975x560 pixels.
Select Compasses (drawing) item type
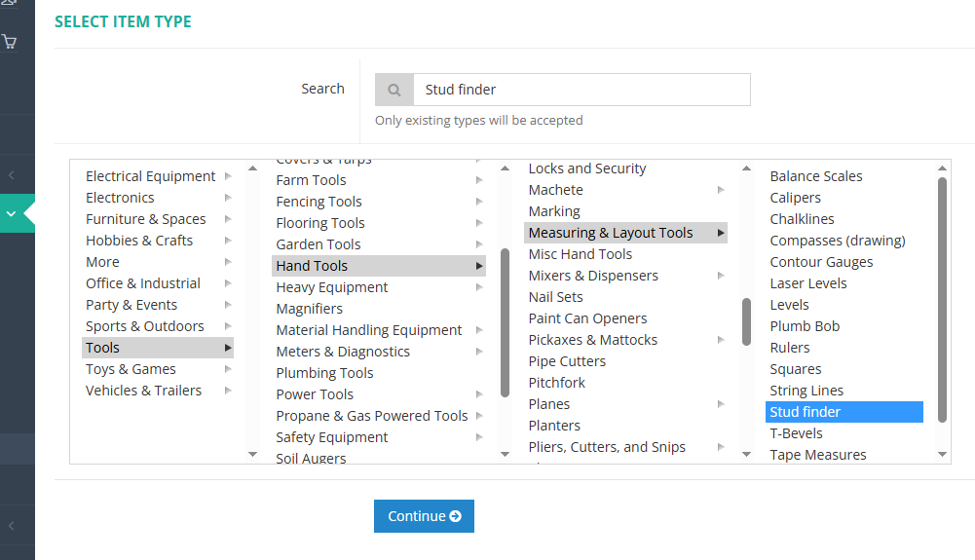(x=838, y=241)
